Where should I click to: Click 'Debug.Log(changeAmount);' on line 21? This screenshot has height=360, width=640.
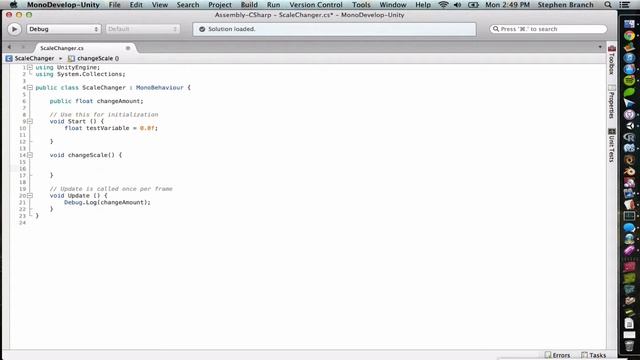click(x=107, y=202)
